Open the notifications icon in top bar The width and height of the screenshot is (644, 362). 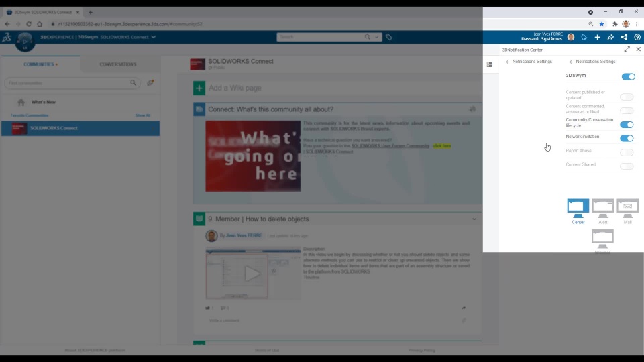pos(584,38)
